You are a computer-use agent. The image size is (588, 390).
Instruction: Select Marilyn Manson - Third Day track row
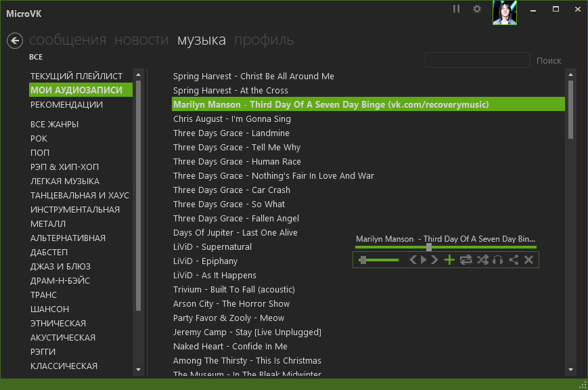pos(368,104)
